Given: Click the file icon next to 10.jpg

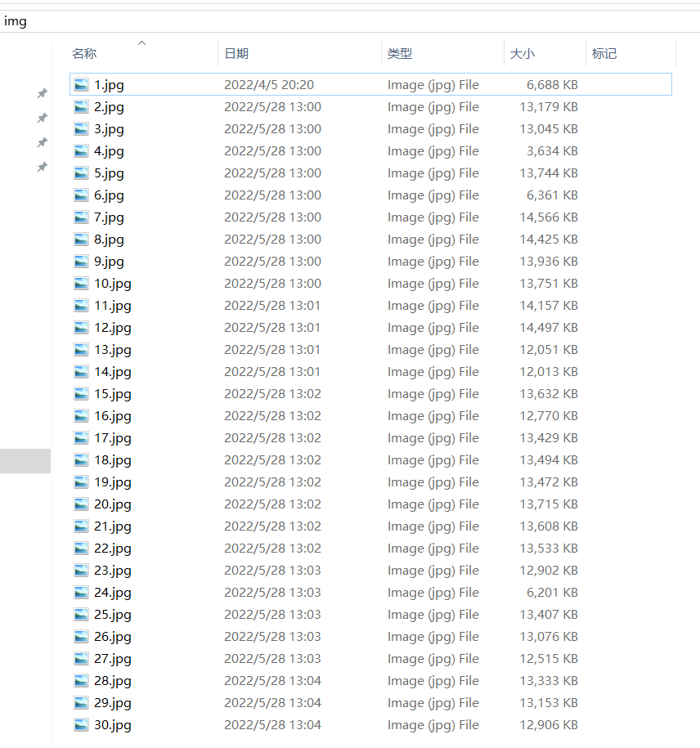Looking at the screenshot, I should pos(81,283).
